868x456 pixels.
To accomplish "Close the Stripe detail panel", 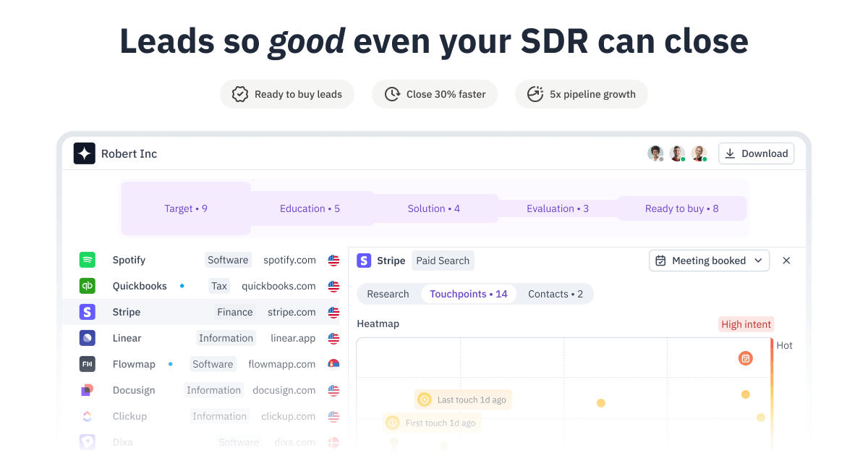I will 786,261.
